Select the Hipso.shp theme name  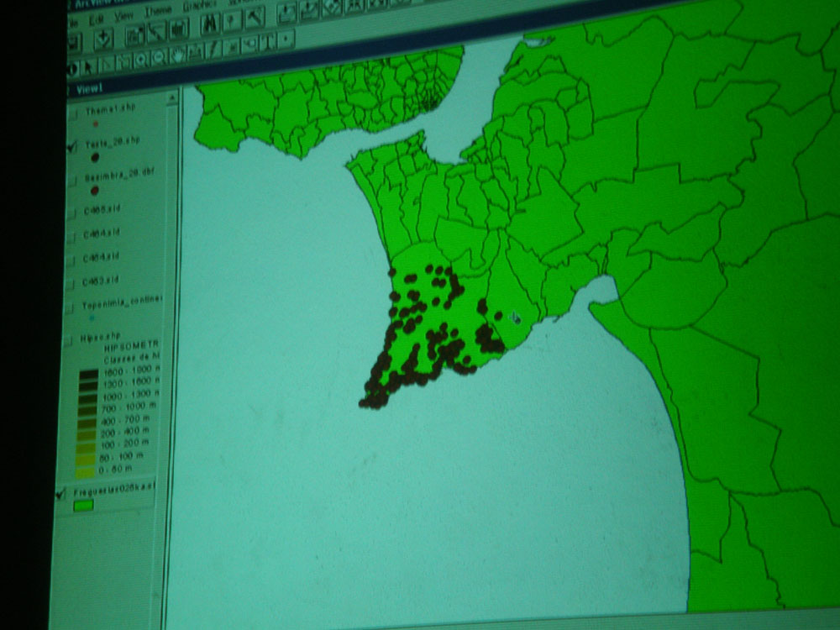(100, 338)
